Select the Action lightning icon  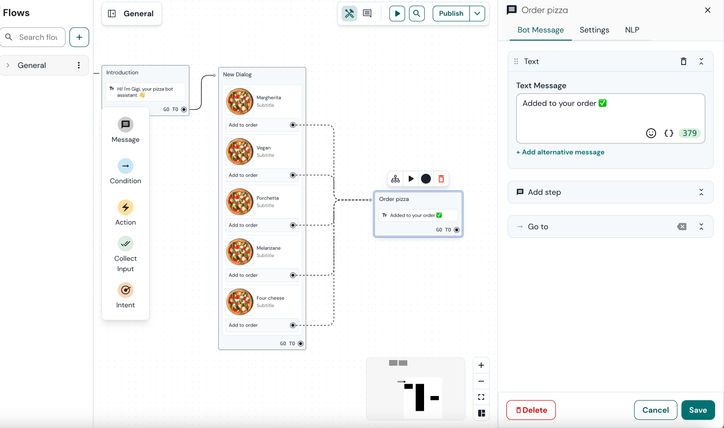[x=125, y=207]
